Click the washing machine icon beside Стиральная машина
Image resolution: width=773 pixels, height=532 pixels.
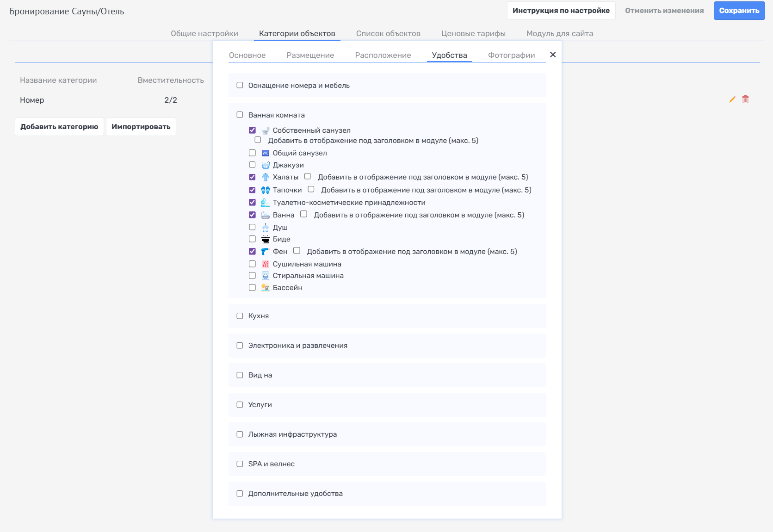266,276
